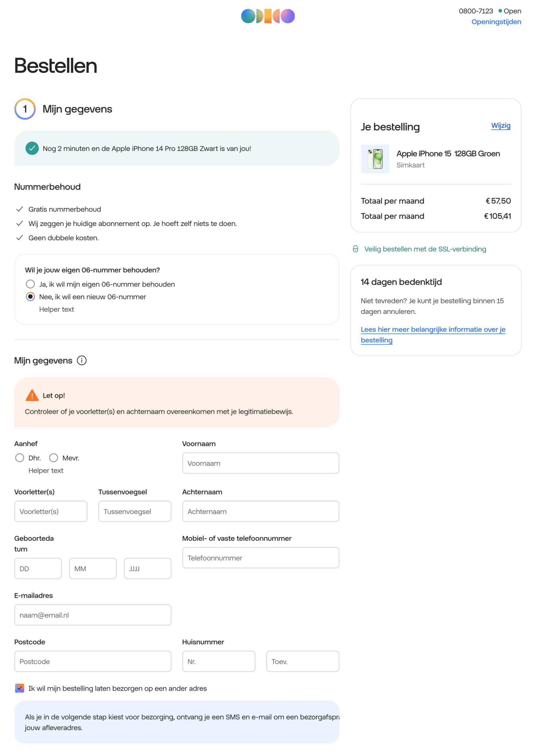Open the Openingstijden link
This screenshot has height=756, width=536.
496,22
